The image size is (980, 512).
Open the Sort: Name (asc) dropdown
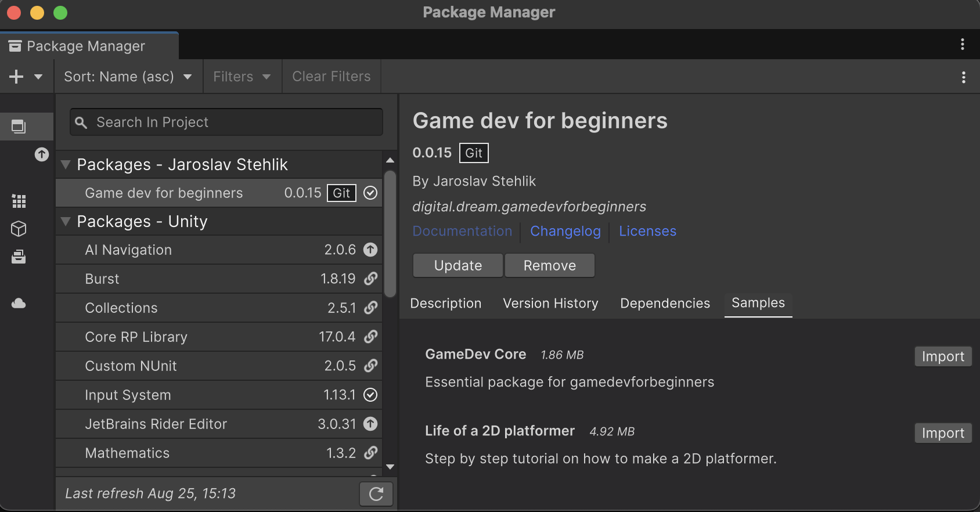pos(128,77)
